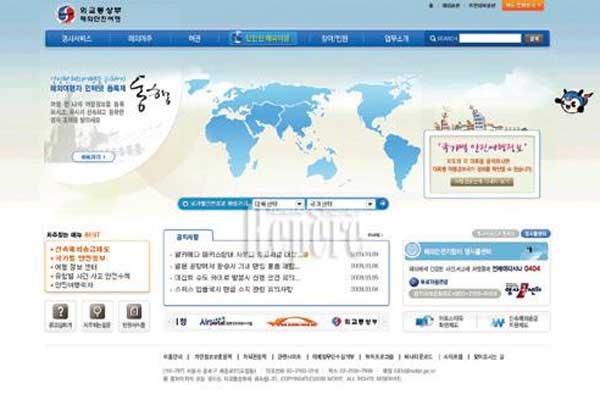Viewport: 600px width, 400px height.
Task: Open the first orange link in the frequently-visited list
Action: pos(82,249)
